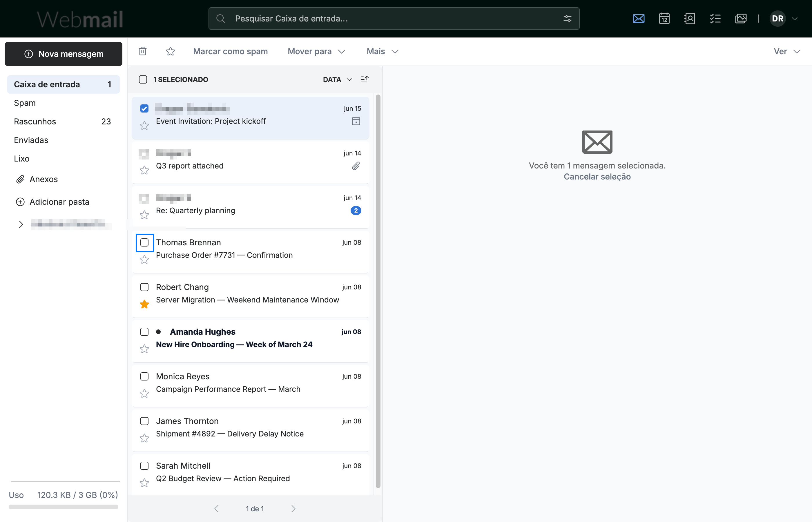The height and width of the screenshot is (522, 812).
Task: Open the Mover para dropdown
Action: pyautogui.click(x=316, y=51)
